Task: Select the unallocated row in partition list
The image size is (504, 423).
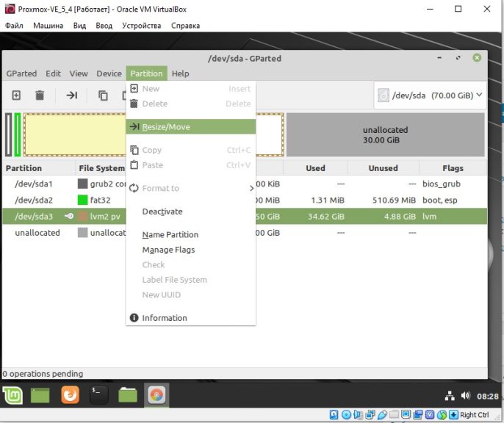Action: [x=245, y=233]
